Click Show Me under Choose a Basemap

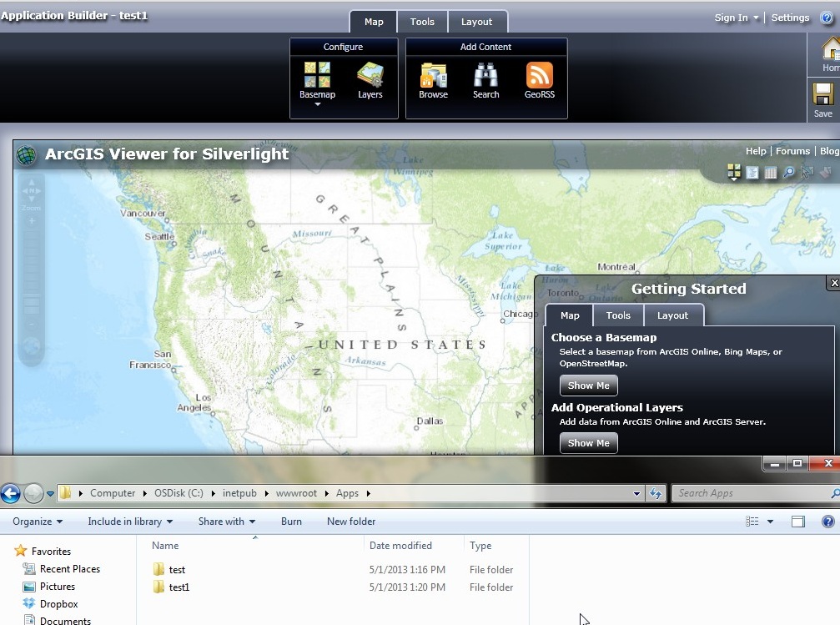(588, 386)
